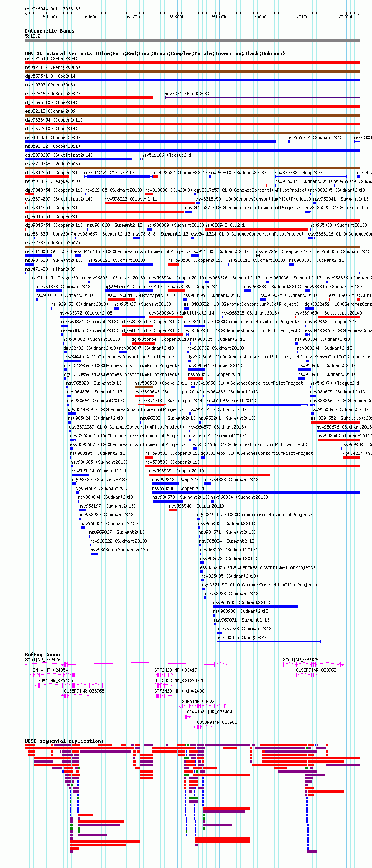Screen dimensions: 372x868
Task: Open variant nsv598535 (Cooper2011)
Action: coord(176,471)
